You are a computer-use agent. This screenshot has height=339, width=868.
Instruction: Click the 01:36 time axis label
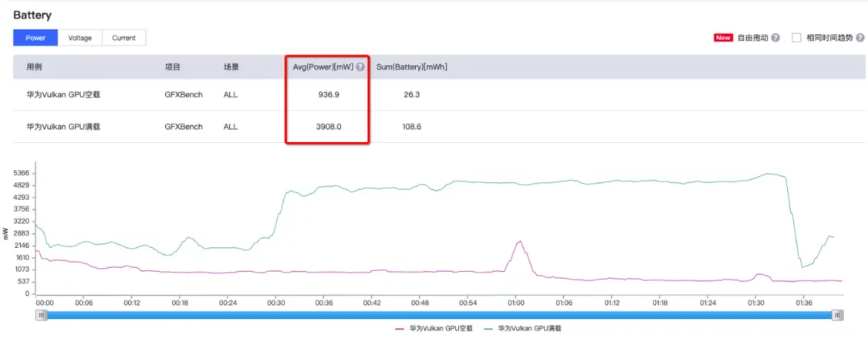pyautogui.click(x=803, y=303)
